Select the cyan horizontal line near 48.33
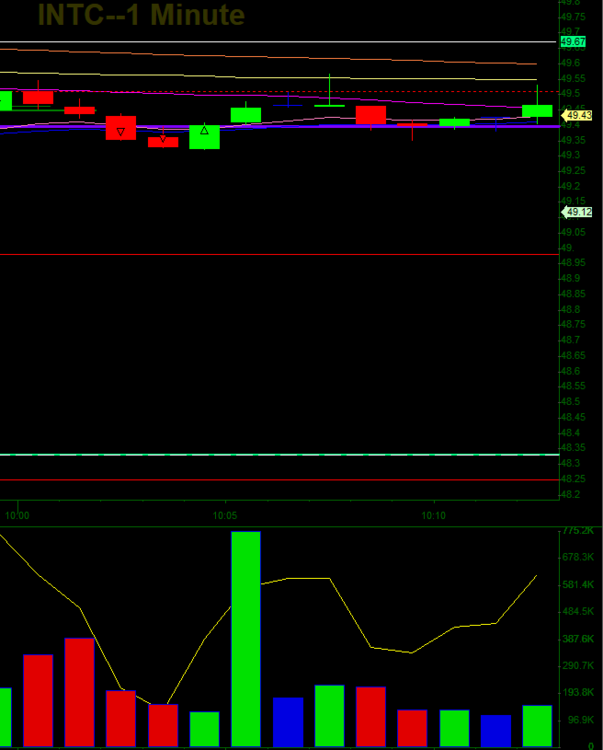This screenshot has height=750, width=603. click(278, 455)
